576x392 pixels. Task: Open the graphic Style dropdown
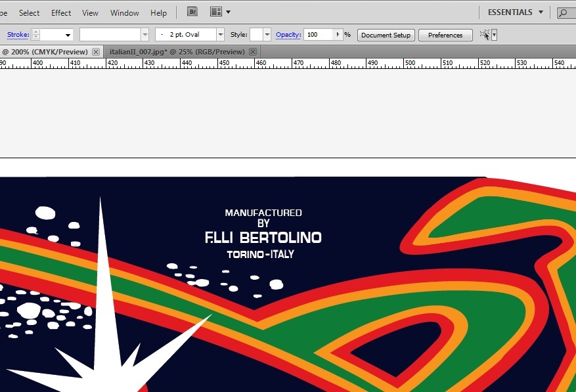click(x=267, y=35)
